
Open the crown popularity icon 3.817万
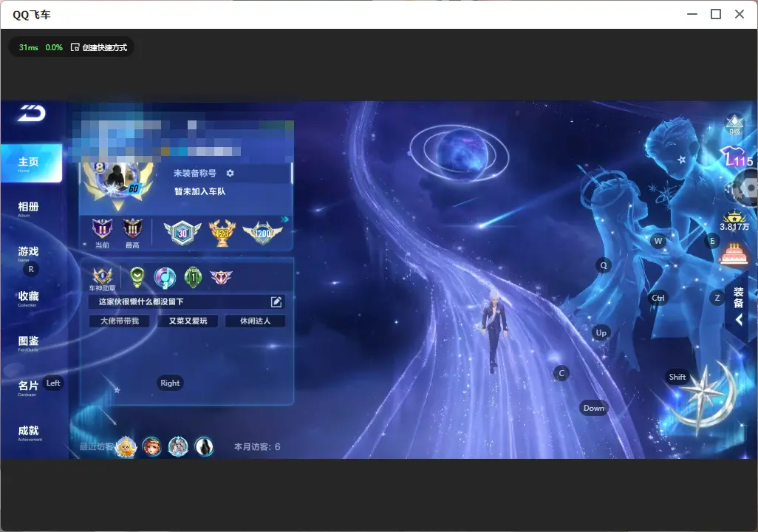point(734,222)
